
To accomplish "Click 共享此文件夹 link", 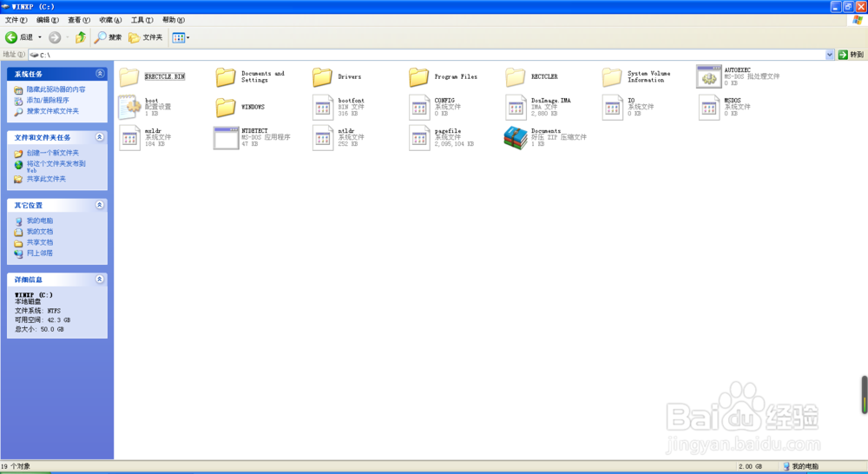I will click(46, 179).
